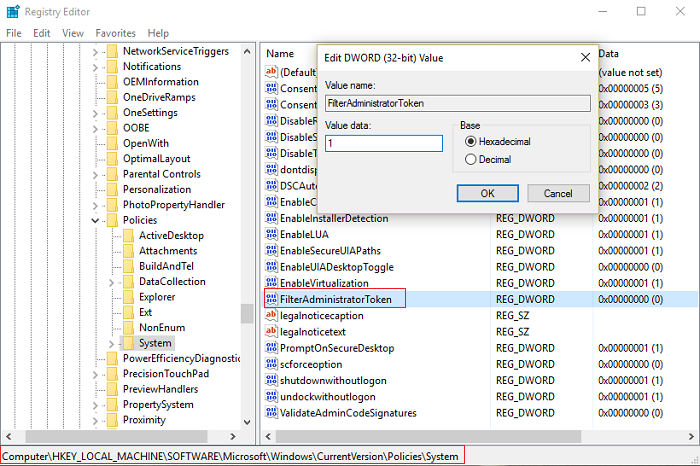Viewport: 700px width, 466px height.
Task: Click the tree pane vertical scrollbar
Action: [x=246, y=313]
